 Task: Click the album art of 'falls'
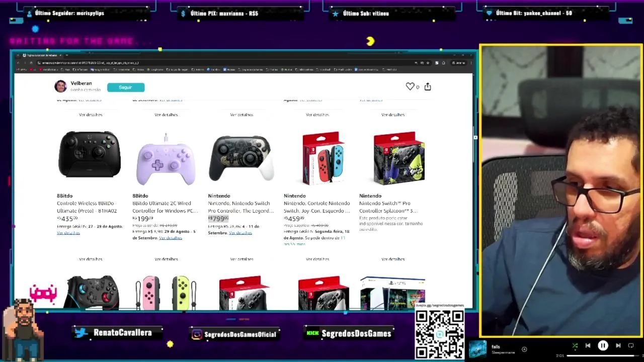pyautogui.click(x=478, y=349)
